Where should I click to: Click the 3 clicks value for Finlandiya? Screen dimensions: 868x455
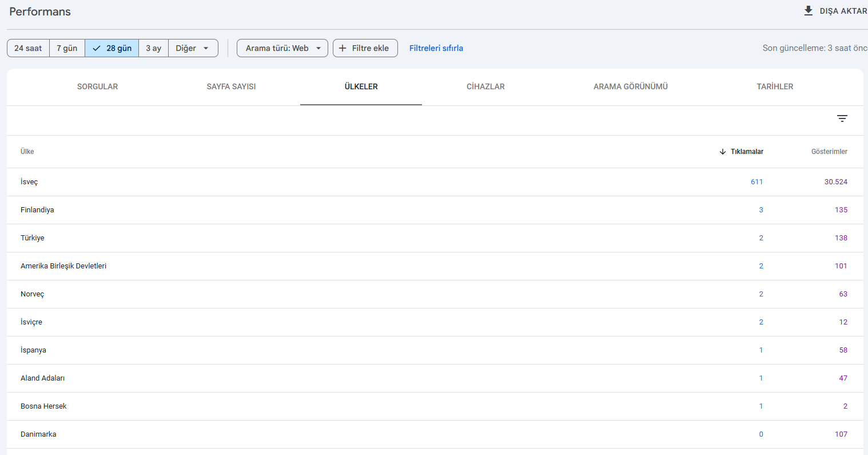click(x=761, y=210)
